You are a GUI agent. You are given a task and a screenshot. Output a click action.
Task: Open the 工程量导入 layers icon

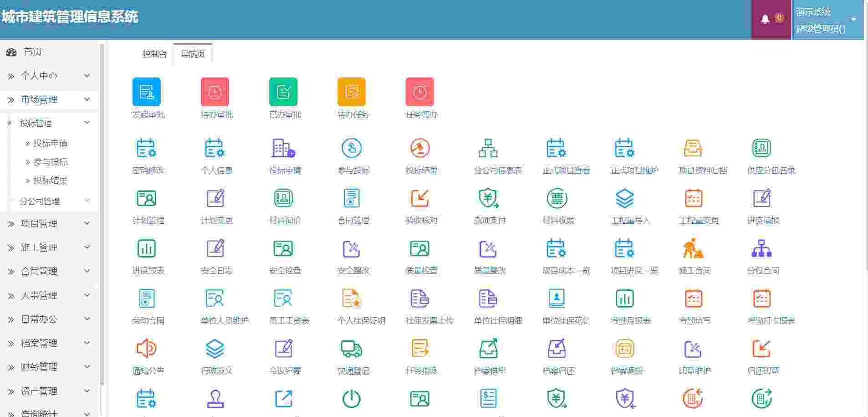pyautogui.click(x=624, y=198)
